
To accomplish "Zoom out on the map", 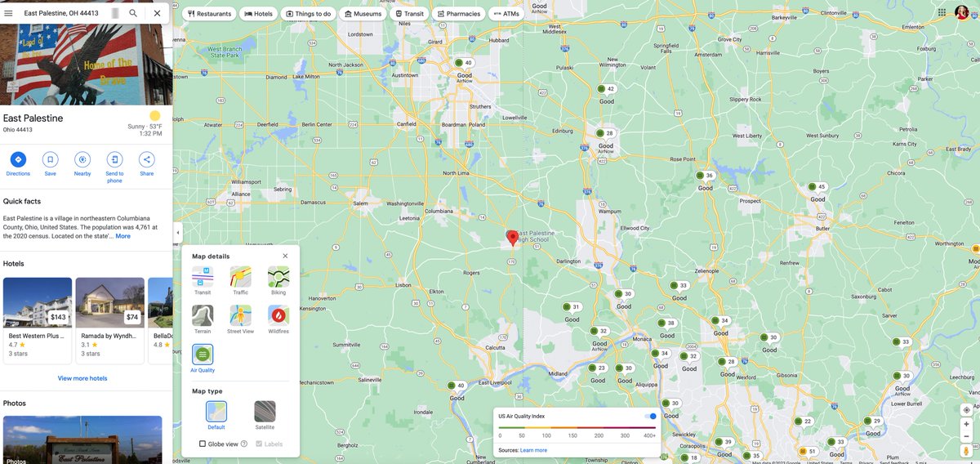I will (966, 436).
